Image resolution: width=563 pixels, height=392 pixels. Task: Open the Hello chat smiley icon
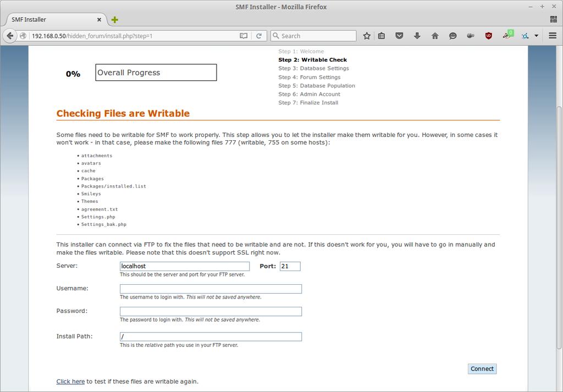pyautogui.click(x=453, y=36)
